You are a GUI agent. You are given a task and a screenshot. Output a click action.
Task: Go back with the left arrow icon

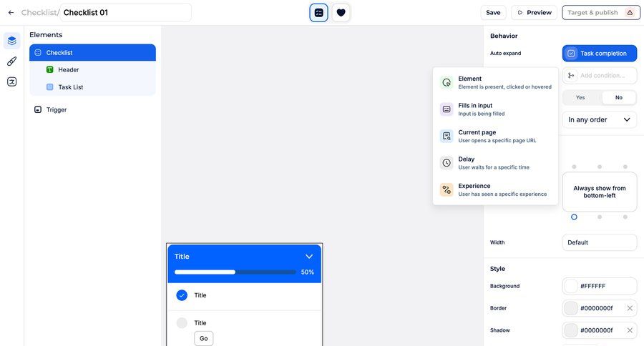click(11, 13)
